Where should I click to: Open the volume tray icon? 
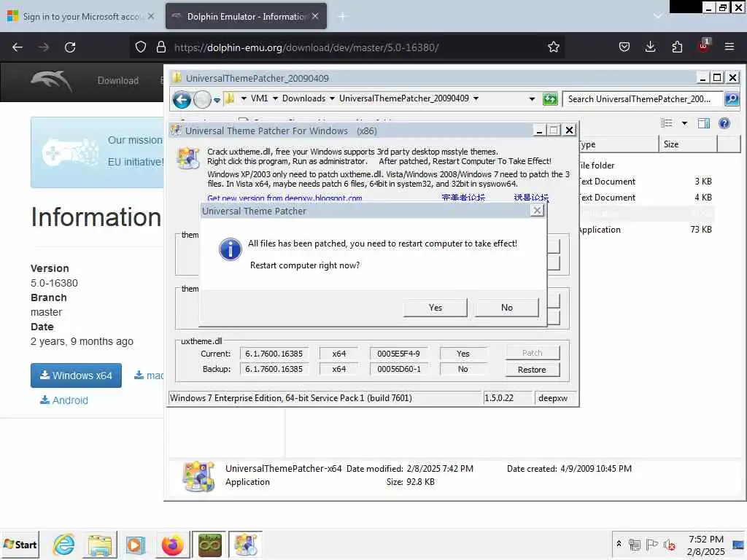(670, 544)
